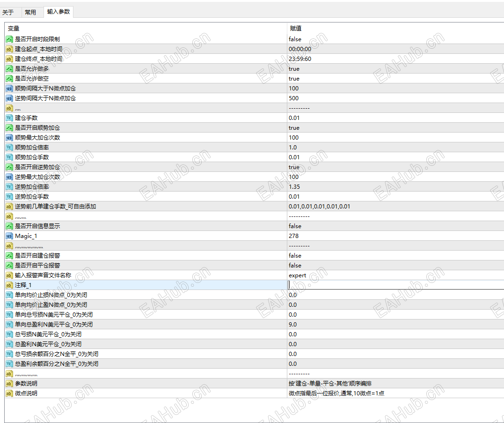Click the double icon beside 单向均价止损N微点_0为关闭
The height and width of the screenshot is (423, 504).
[9, 295]
